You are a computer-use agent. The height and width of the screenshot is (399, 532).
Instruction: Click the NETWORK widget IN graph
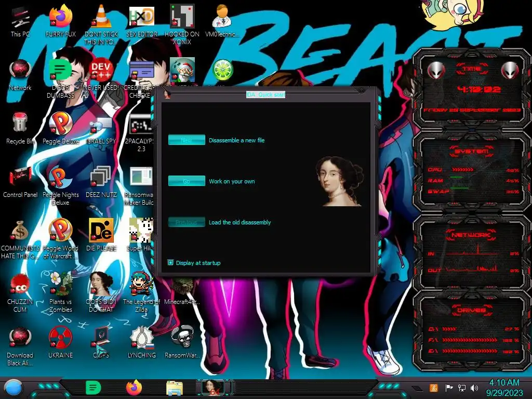(472, 251)
